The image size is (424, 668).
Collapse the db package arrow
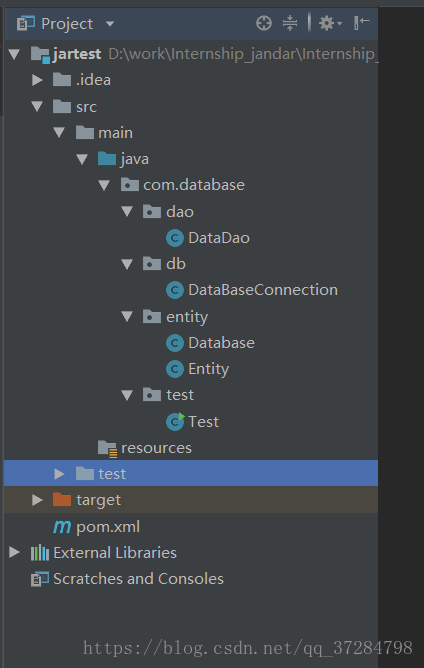coord(127,264)
